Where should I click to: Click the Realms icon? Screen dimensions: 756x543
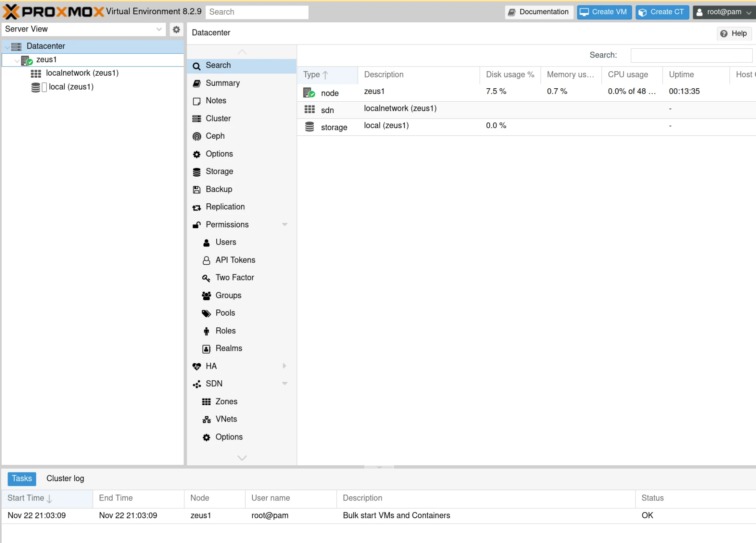pyautogui.click(x=206, y=349)
